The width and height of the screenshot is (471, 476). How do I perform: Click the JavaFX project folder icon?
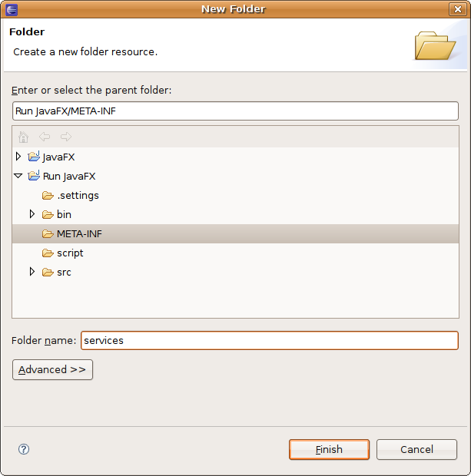point(34,157)
